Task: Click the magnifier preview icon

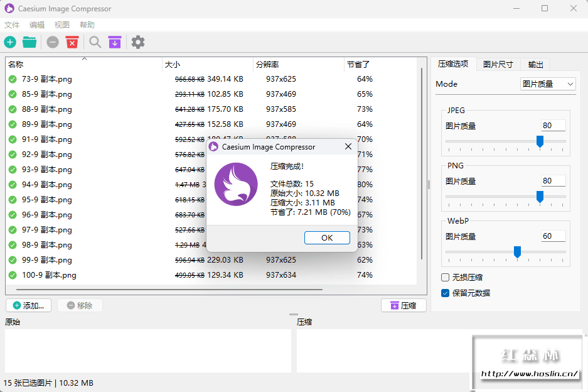Action: click(x=95, y=42)
